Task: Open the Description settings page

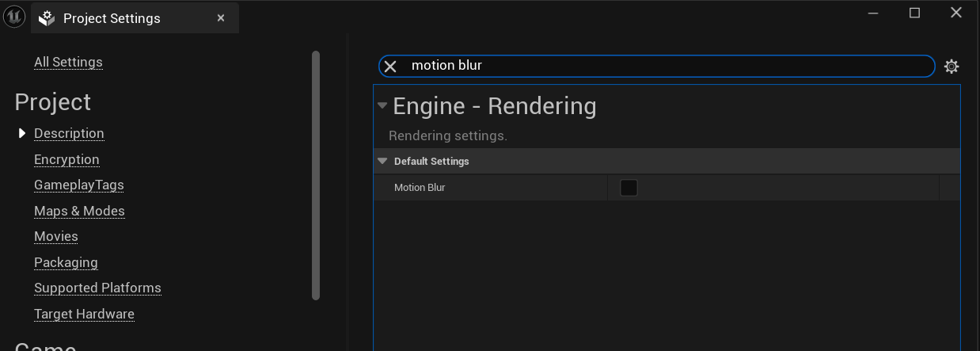Action: (x=69, y=133)
